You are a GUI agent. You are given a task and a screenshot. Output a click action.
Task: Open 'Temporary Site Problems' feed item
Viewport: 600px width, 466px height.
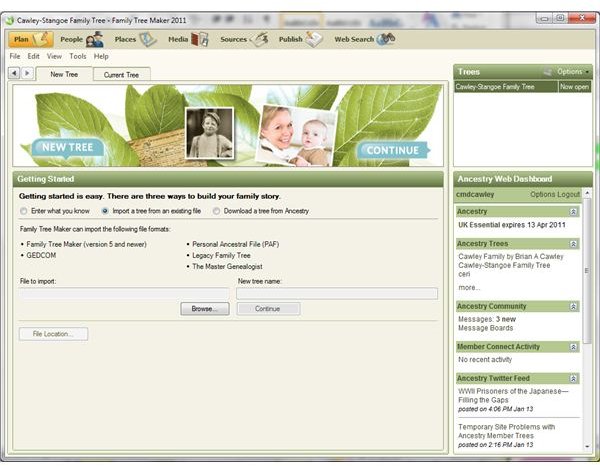click(506, 431)
